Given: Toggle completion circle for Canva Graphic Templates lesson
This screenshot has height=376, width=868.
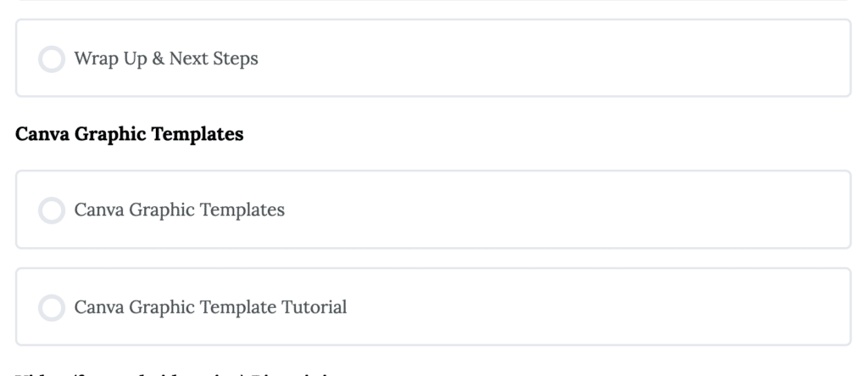Looking at the screenshot, I should click(52, 210).
